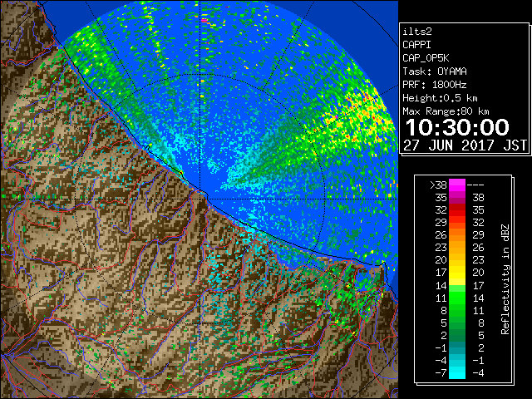
Task: Select the 'CAPPI' product type text
Action: coord(416,45)
